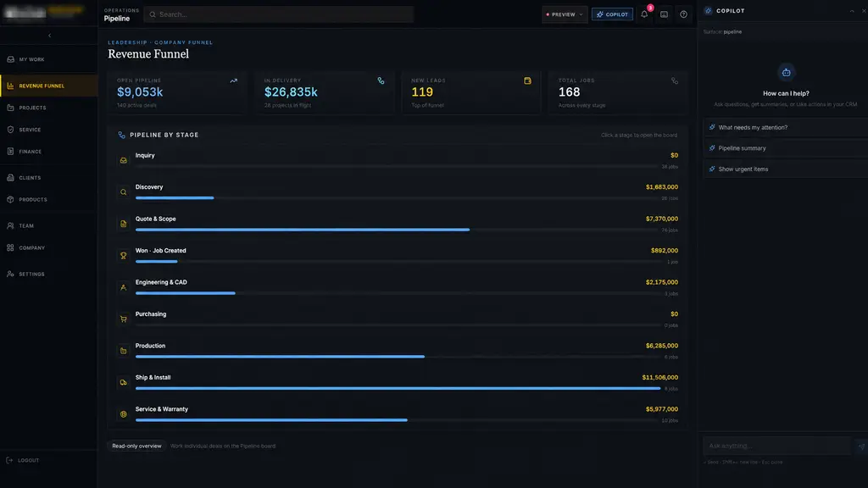
Task: Choose the Show urgent items suggestion
Action: [786, 169]
